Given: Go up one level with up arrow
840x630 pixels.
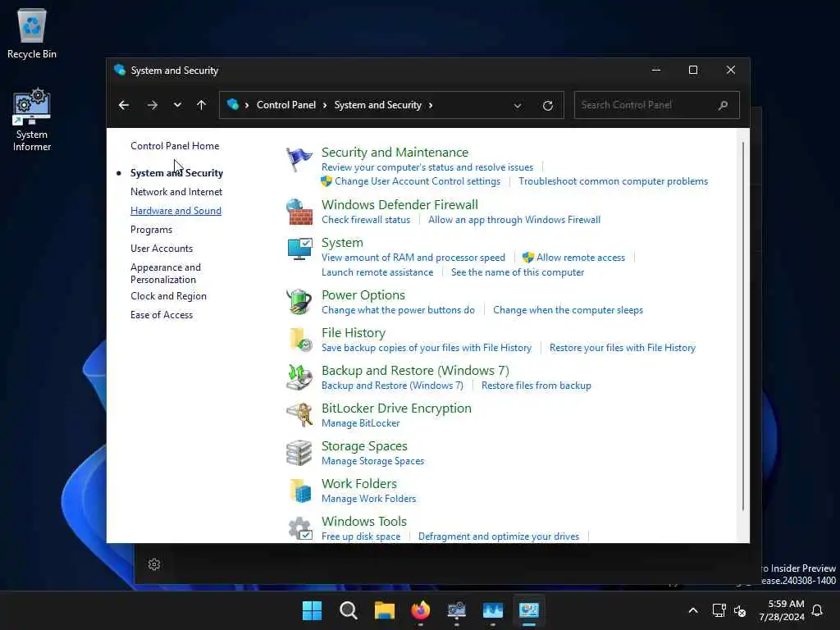Looking at the screenshot, I should pyautogui.click(x=202, y=105).
